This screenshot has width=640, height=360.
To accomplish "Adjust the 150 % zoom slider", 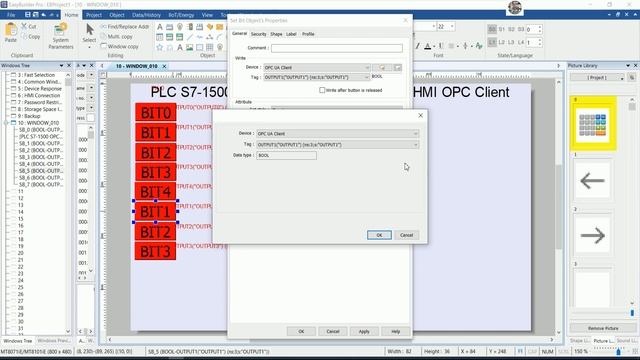I will click(x=618, y=351).
